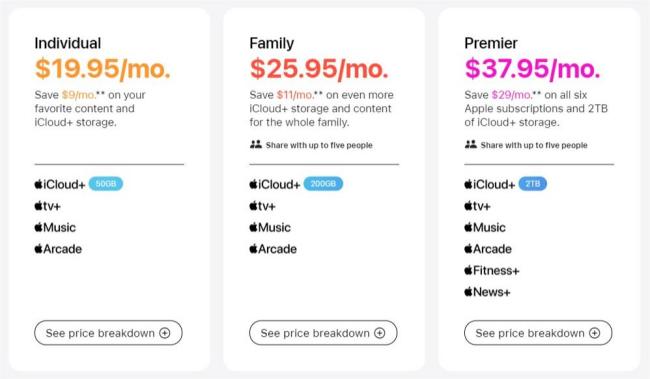The width and height of the screenshot is (650, 379).
Task: Click the 2TB storage badge
Action: (533, 184)
